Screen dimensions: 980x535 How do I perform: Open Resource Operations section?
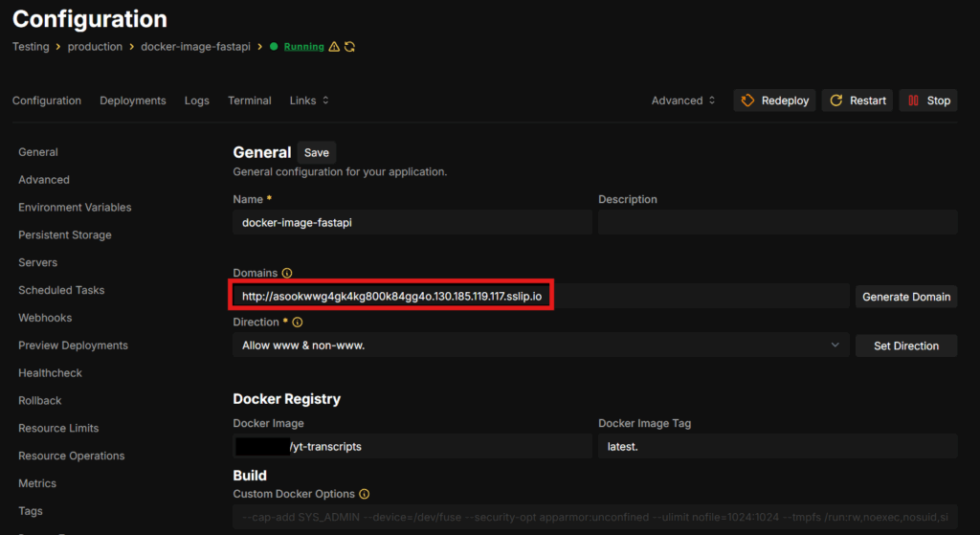pyautogui.click(x=71, y=456)
